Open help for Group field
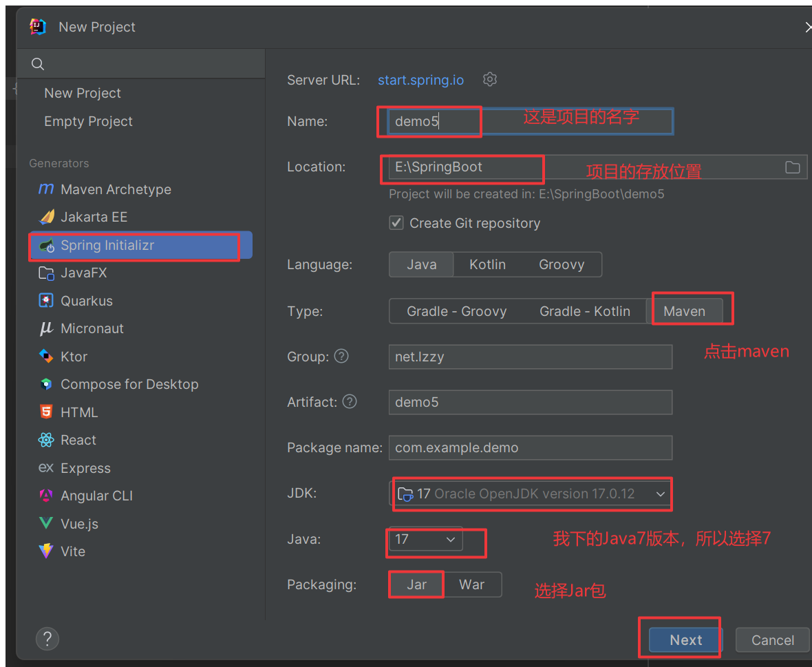 point(341,357)
